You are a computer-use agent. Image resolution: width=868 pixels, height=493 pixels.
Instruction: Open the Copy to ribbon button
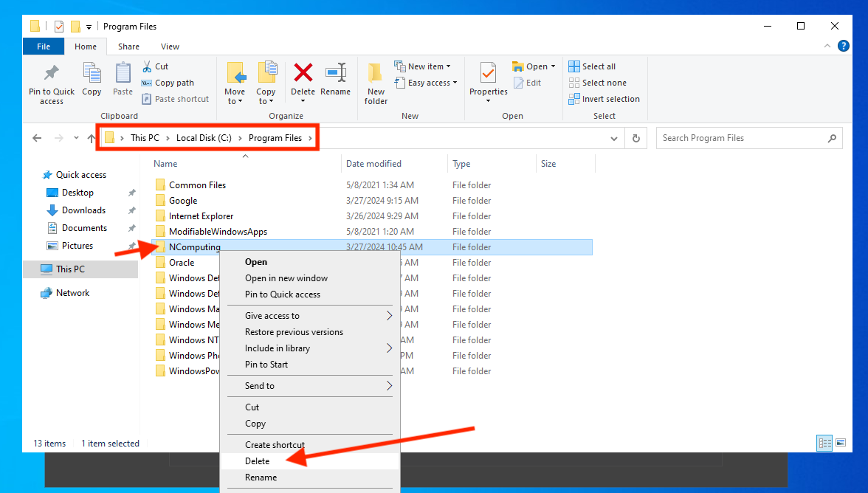click(266, 83)
